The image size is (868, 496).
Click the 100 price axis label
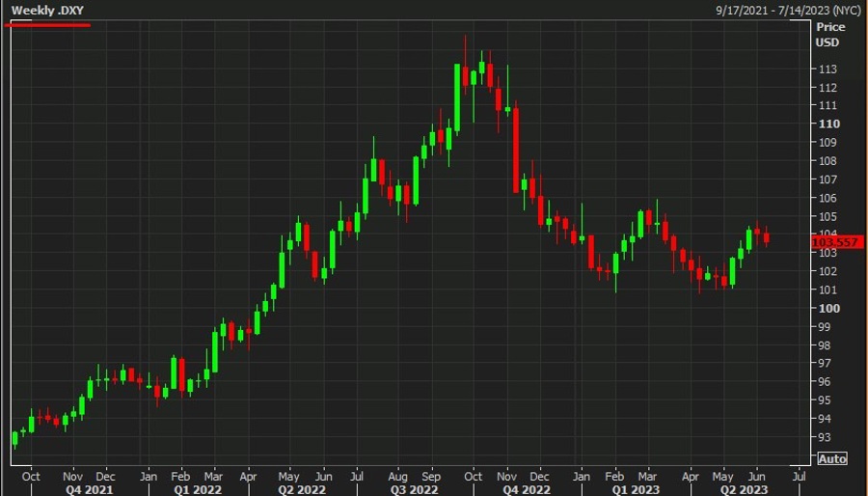pos(828,309)
